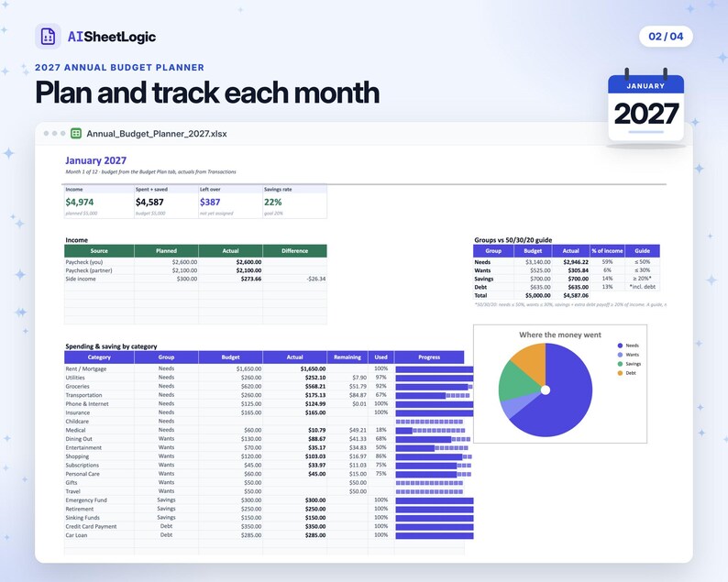This screenshot has height=582, width=728.
Task: Select the Left over value $387
Action: point(210,202)
